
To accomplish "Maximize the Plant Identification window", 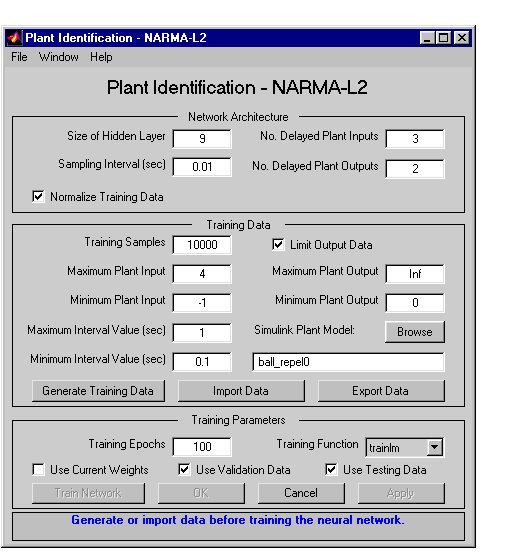I will pos(443,37).
